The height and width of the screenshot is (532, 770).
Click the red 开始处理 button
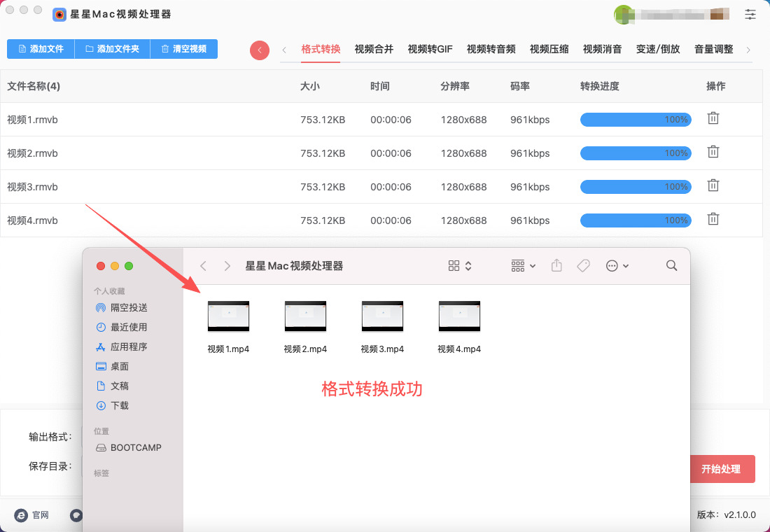(721, 469)
